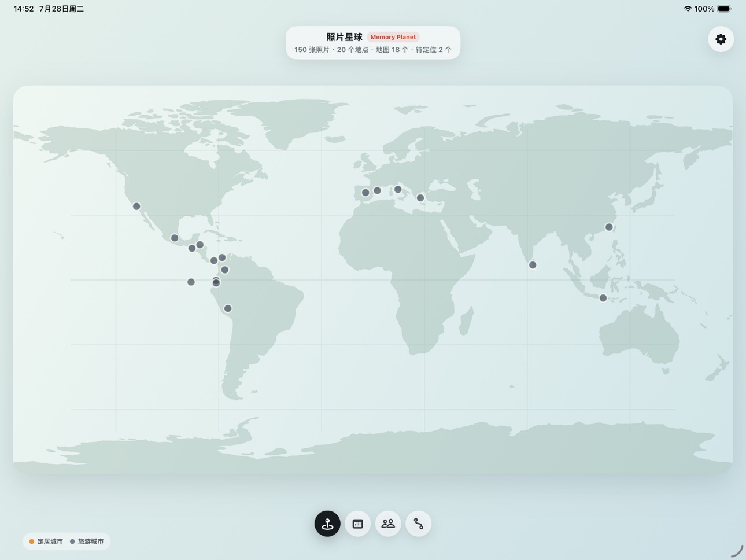Viewport: 746px width, 560px height.
Task: Click the Memory Planet badge
Action: pyautogui.click(x=393, y=37)
